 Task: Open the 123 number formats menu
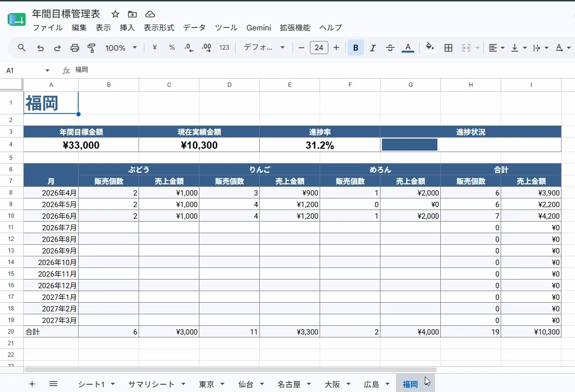tap(224, 48)
